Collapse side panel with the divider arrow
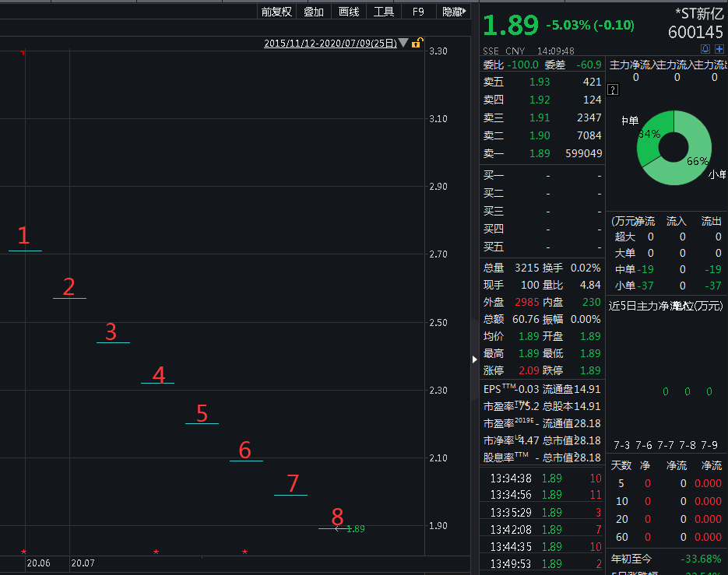 [x=474, y=359]
